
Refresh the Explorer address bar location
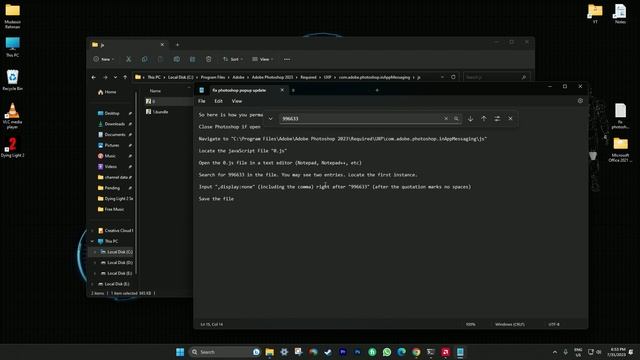[453, 77]
